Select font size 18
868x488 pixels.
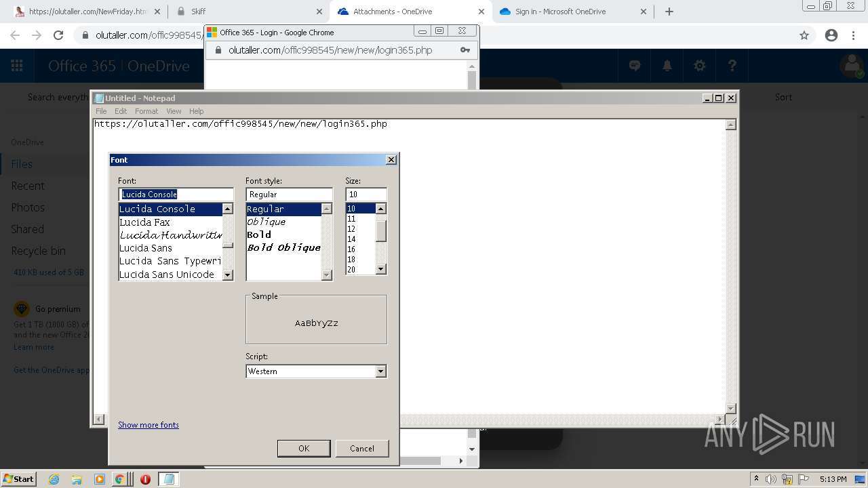(360, 260)
